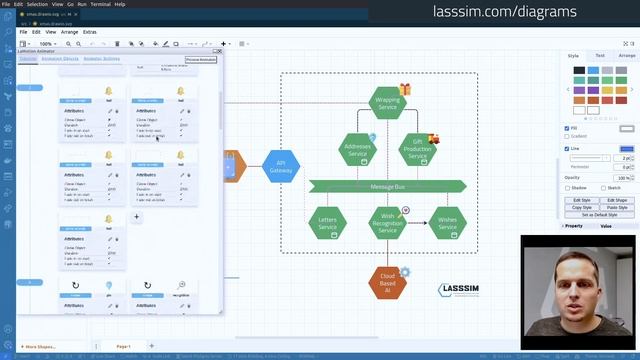Click the zoom out magnifier in toolbar

[78, 44]
